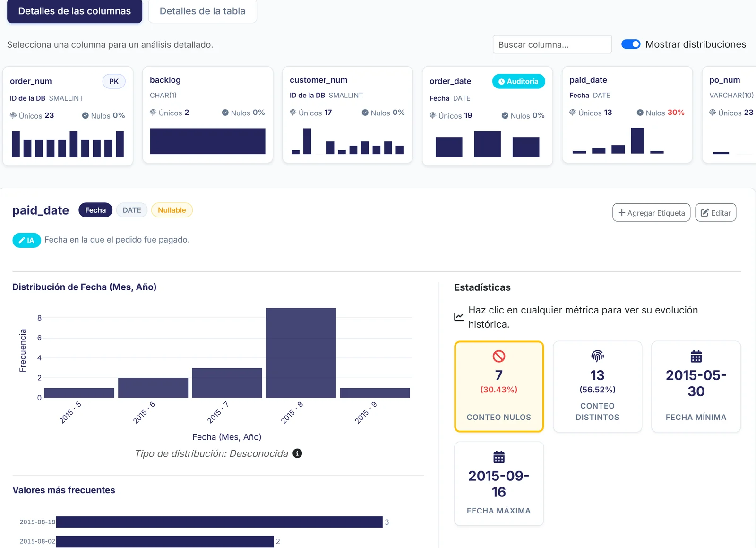Click the 2015-09-16 maximum date value
Screen dimensions: 756x548
[499, 484]
